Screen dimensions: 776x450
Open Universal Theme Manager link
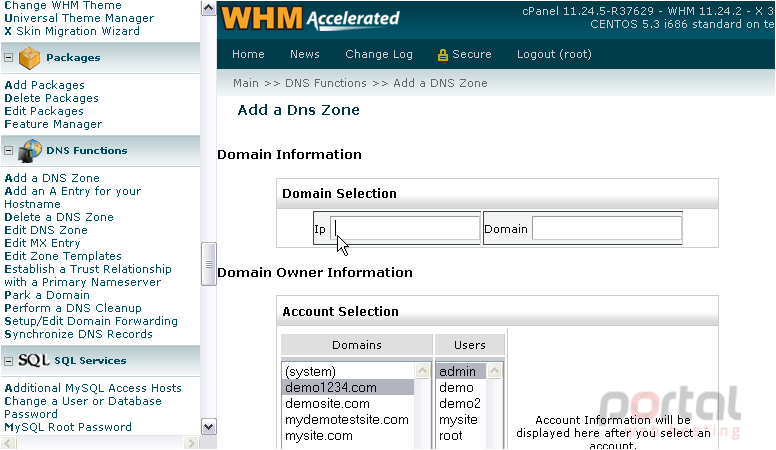tap(79, 18)
